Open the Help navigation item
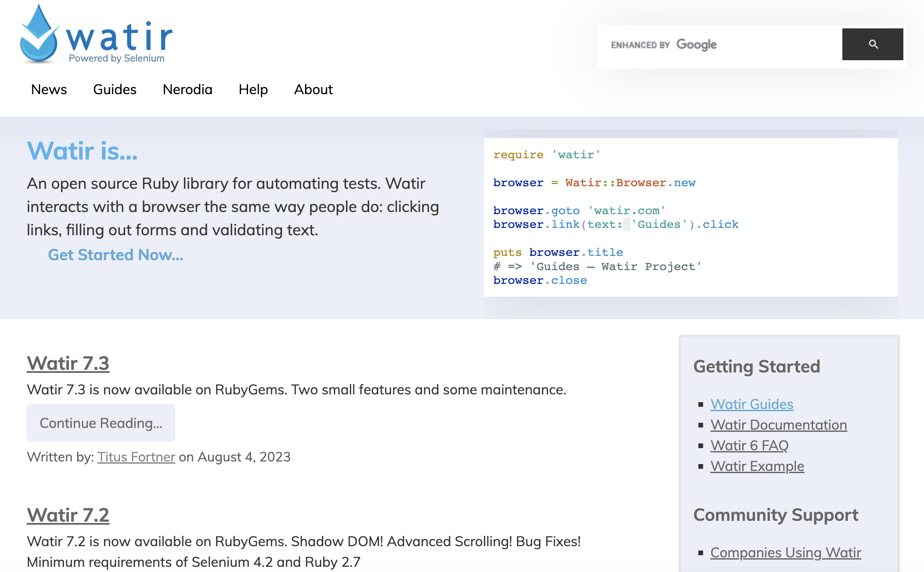This screenshot has width=924, height=572. coord(253,89)
